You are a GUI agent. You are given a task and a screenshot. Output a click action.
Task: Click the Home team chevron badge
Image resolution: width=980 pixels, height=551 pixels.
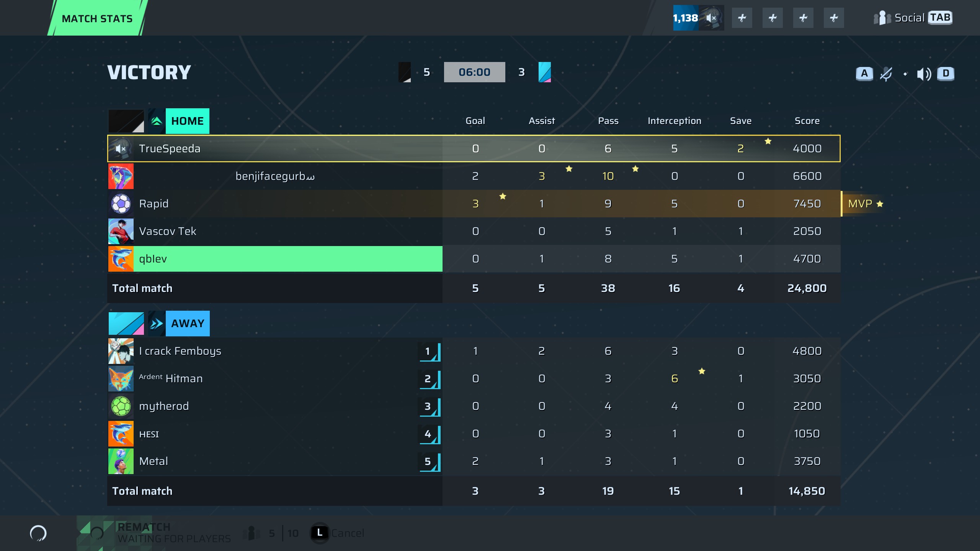(157, 121)
